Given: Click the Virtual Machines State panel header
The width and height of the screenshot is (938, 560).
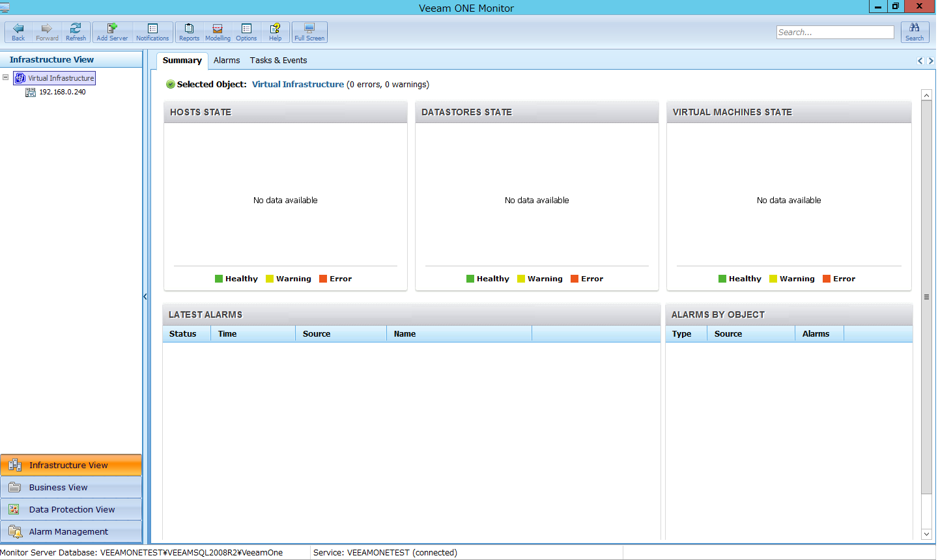Looking at the screenshot, I should (x=789, y=112).
